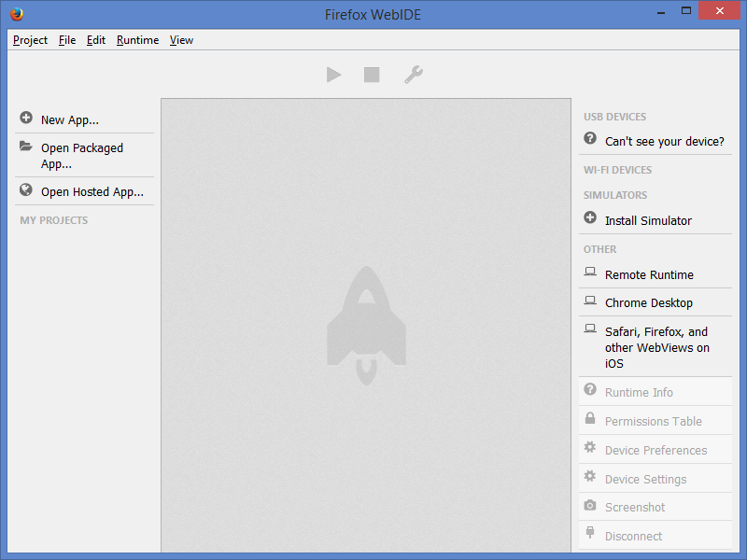Click the Firefox logo in title bar
Screen dimensions: 747x560
17,14
